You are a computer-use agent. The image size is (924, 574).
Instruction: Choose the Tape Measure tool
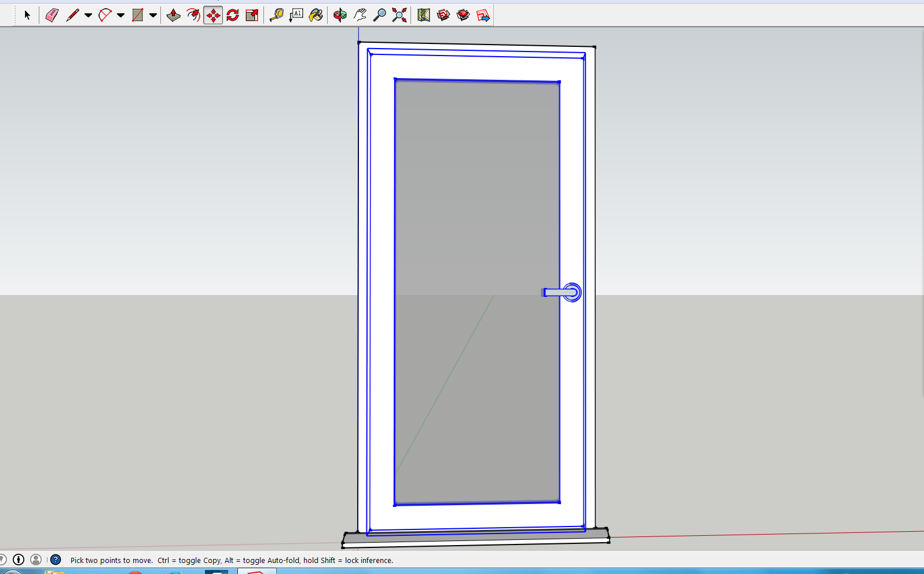(x=276, y=15)
